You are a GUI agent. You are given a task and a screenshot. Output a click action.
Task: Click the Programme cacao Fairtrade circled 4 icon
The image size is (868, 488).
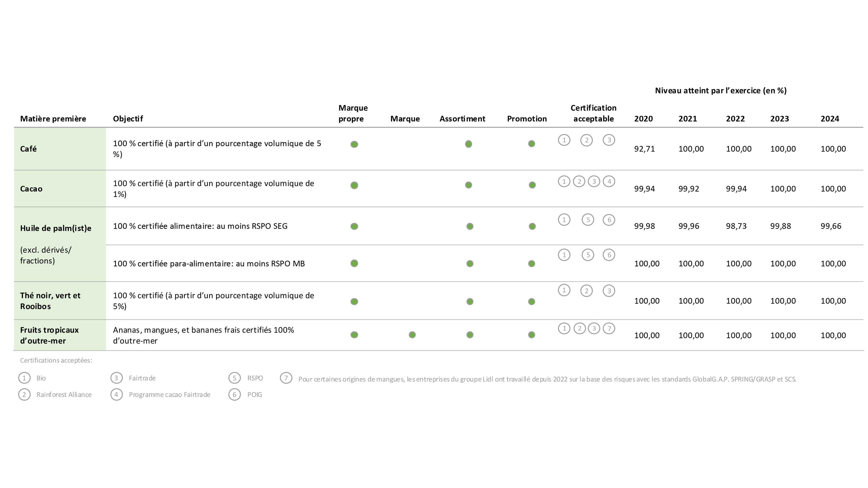(116, 394)
